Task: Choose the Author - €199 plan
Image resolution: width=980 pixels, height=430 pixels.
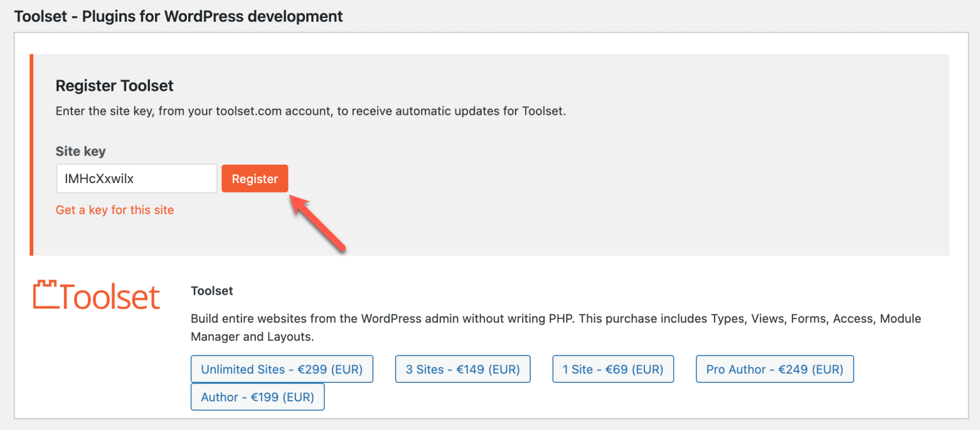Action: (257, 397)
